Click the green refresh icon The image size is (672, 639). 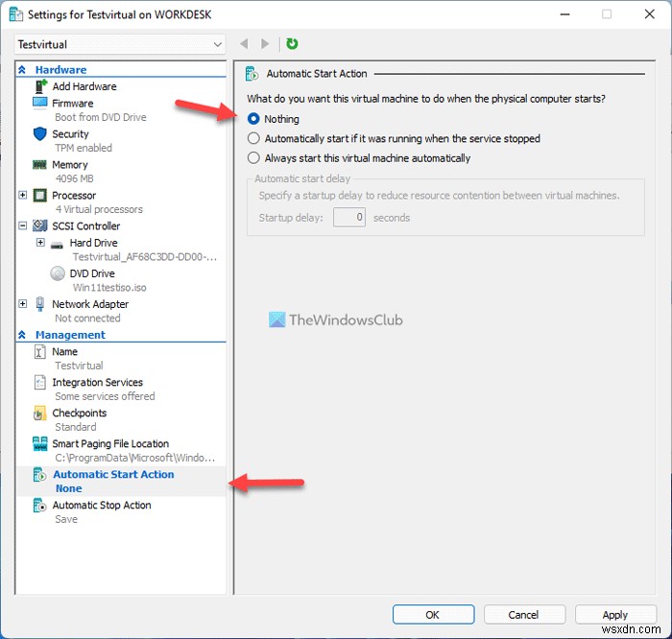292,44
